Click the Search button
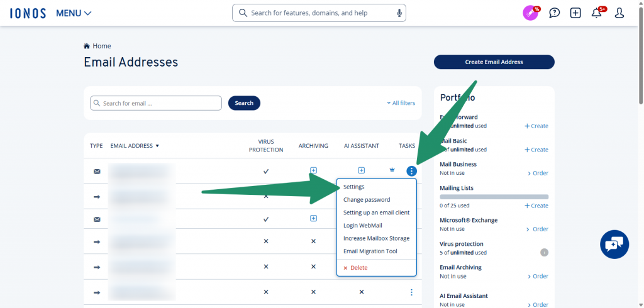Screen dimensions: 644x308 click(244, 103)
